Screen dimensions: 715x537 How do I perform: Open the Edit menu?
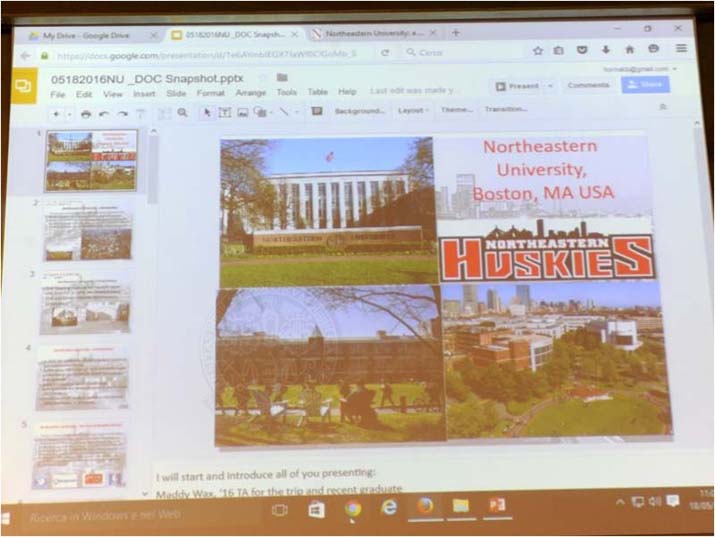coord(84,94)
